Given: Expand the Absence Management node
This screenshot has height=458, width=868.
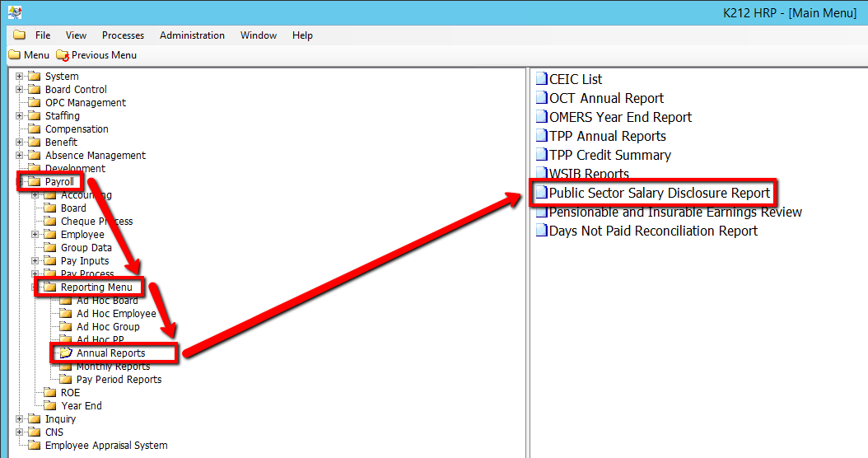Looking at the screenshot, I should tap(20, 156).
